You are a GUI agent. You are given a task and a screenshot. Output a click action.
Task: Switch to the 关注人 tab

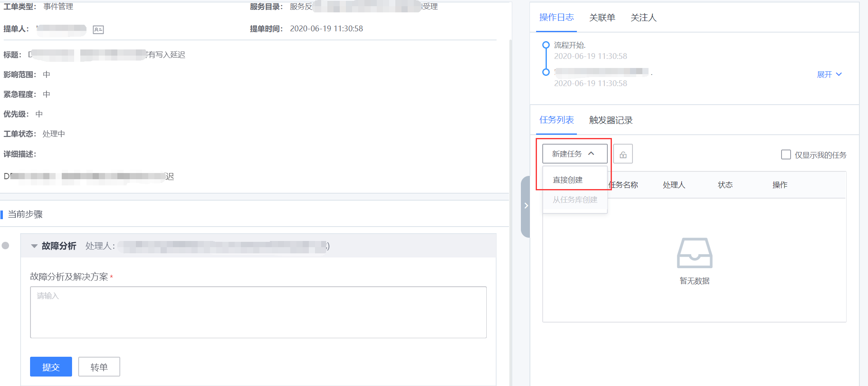[x=643, y=18]
